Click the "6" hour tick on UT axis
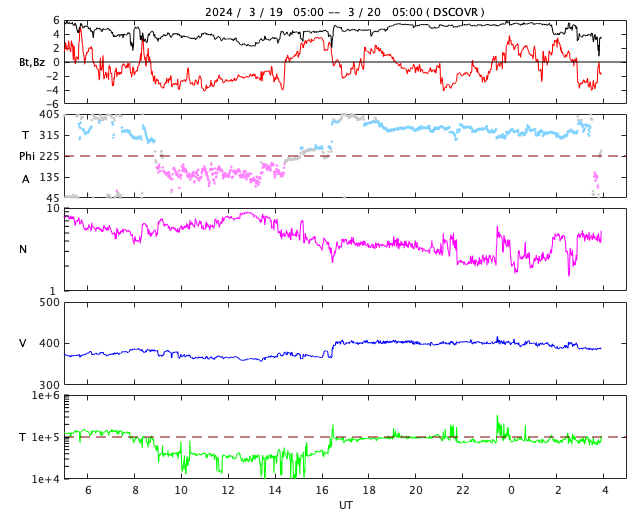 [x=88, y=490]
